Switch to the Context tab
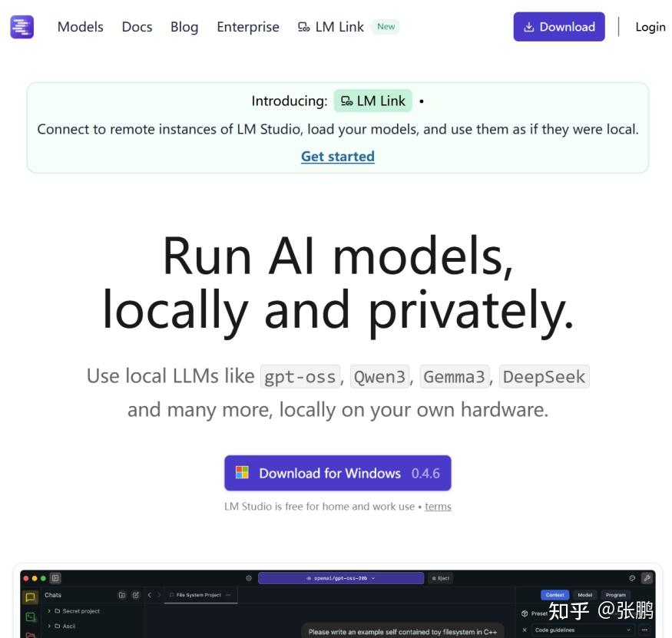 [555, 595]
